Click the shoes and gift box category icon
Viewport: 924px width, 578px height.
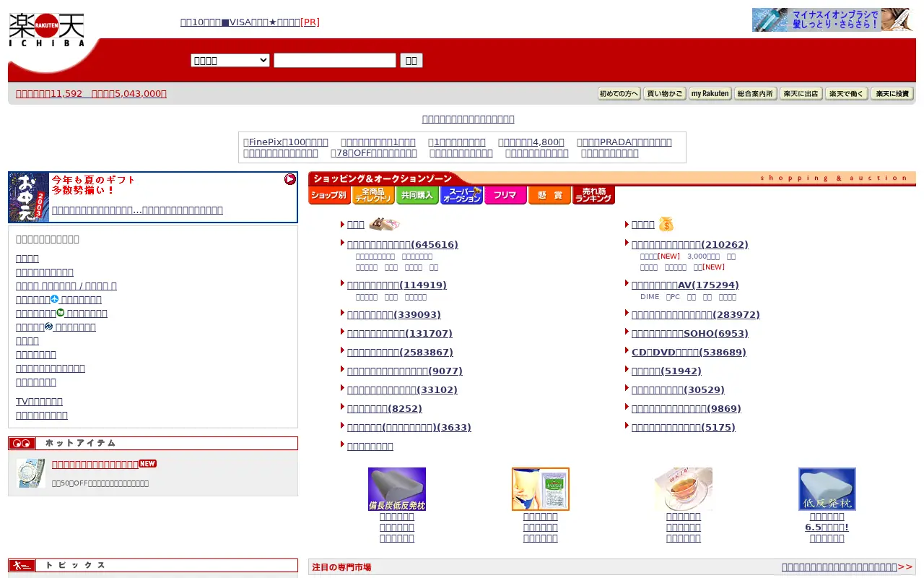pos(384,224)
